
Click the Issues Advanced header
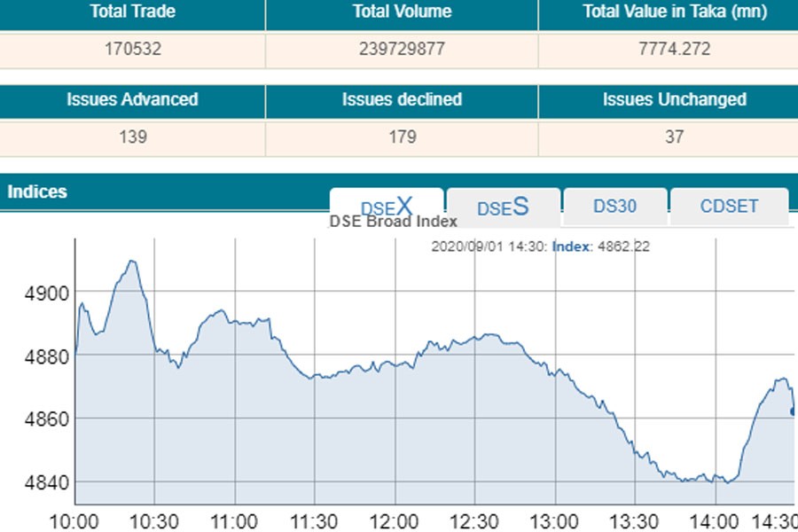(x=132, y=100)
